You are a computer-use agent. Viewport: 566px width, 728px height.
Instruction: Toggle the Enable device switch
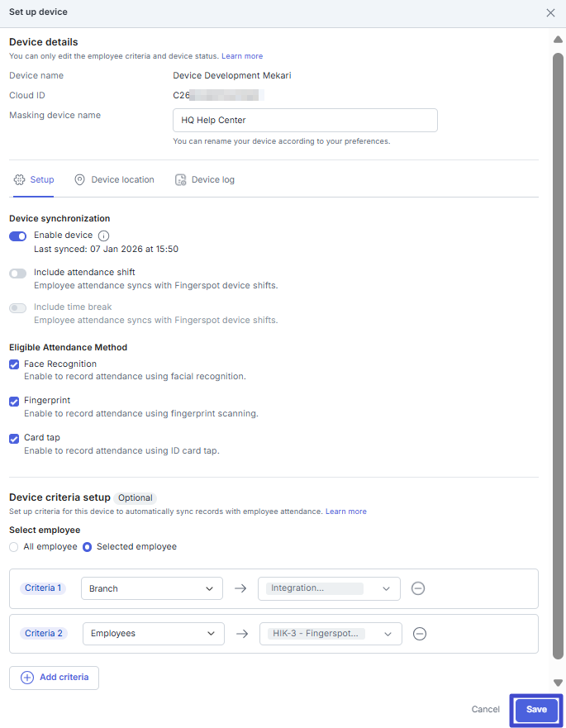tap(18, 236)
